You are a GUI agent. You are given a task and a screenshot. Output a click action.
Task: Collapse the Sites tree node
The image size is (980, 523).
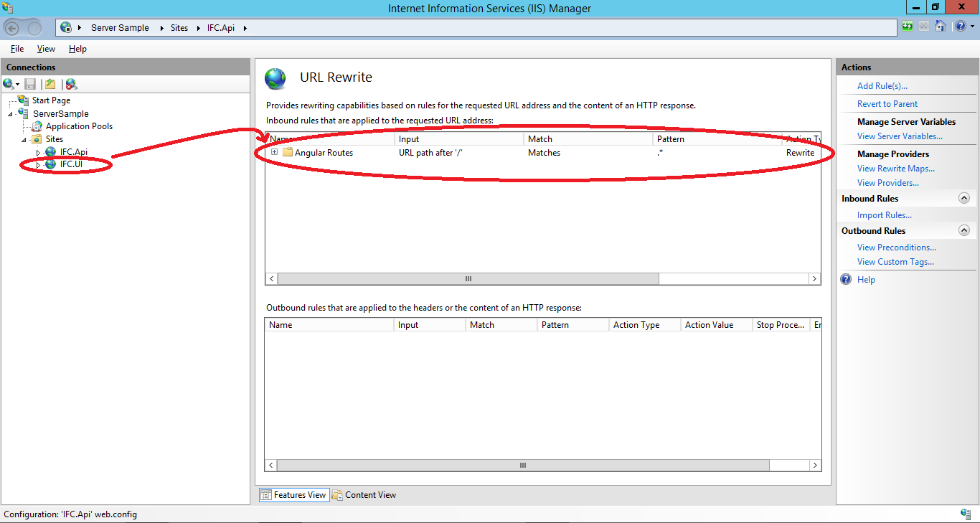pyautogui.click(x=24, y=140)
